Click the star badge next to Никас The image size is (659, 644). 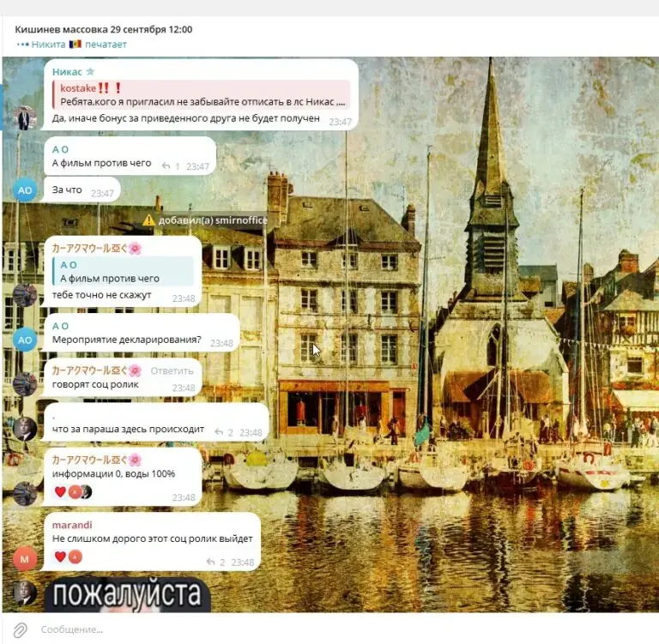pos(90,72)
